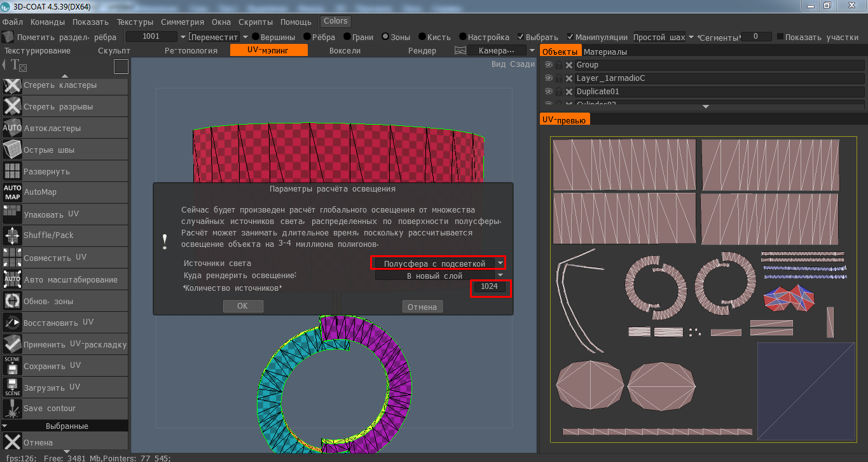868x462 pixels.
Task: Hide the Layer_1armadioC object via eye icon
Action: (549, 78)
